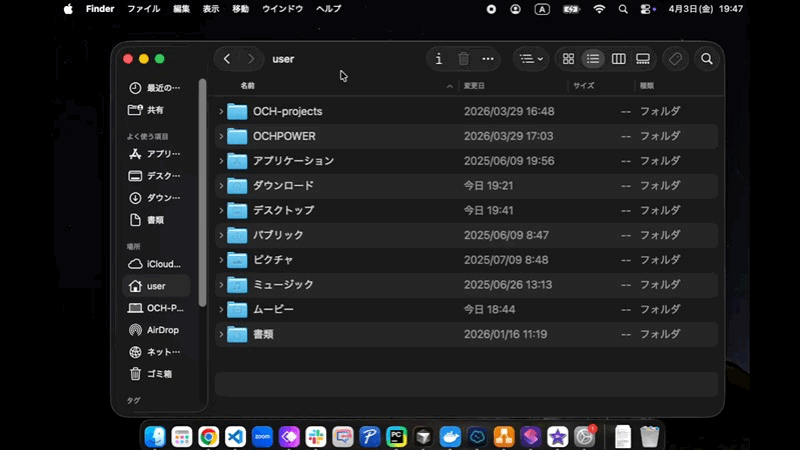
Task: Open the 表示 menu
Action: (211, 9)
